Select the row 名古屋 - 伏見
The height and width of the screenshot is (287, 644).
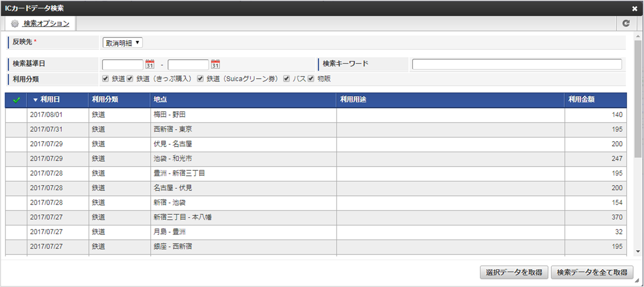(316, 188)
